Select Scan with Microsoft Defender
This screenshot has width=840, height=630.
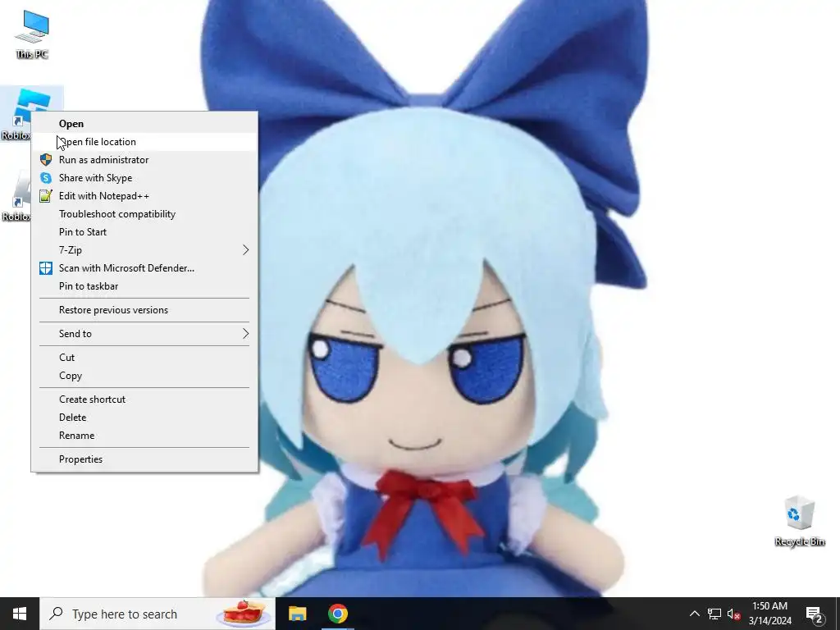[x=144, y=268]
